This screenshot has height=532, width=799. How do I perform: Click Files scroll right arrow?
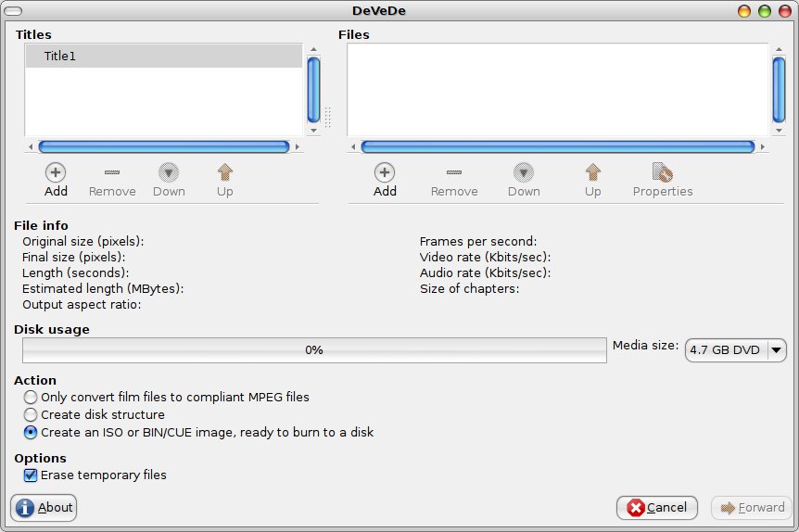click(762, 146)
